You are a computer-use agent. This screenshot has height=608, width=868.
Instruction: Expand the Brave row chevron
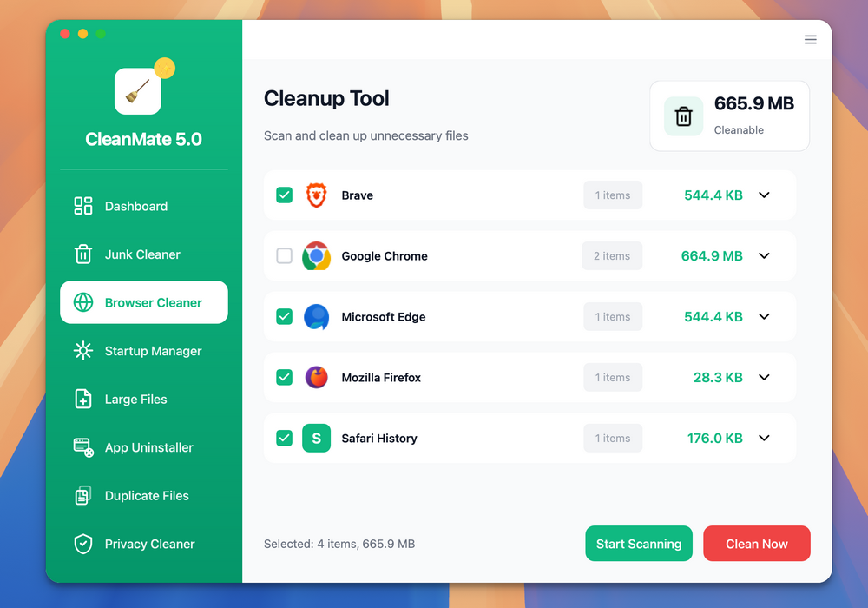pos(764,195)
